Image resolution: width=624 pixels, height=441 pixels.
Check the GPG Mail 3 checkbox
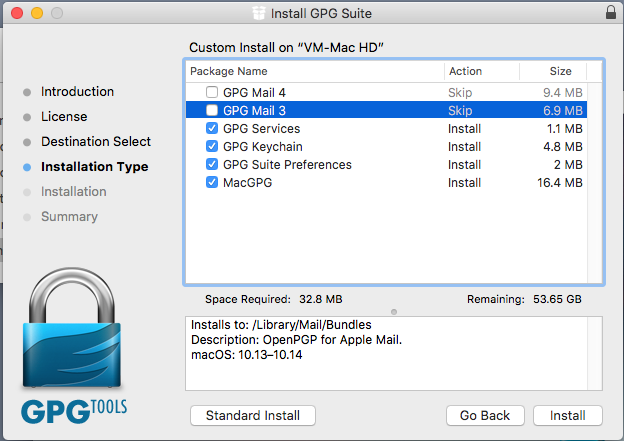pos(212,110)
